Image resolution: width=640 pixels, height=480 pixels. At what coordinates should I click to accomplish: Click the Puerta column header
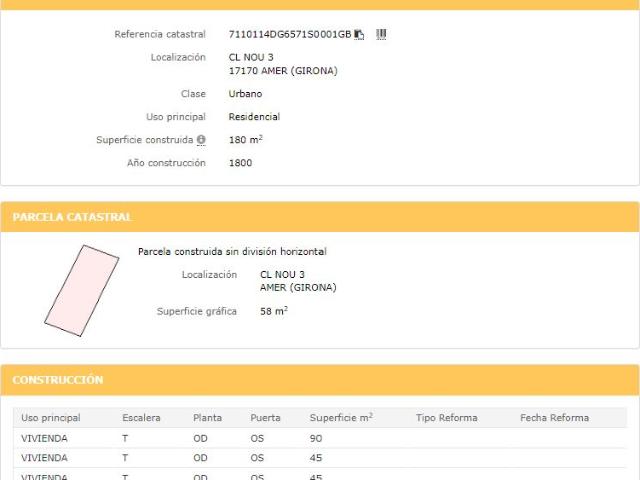[265, 418]
